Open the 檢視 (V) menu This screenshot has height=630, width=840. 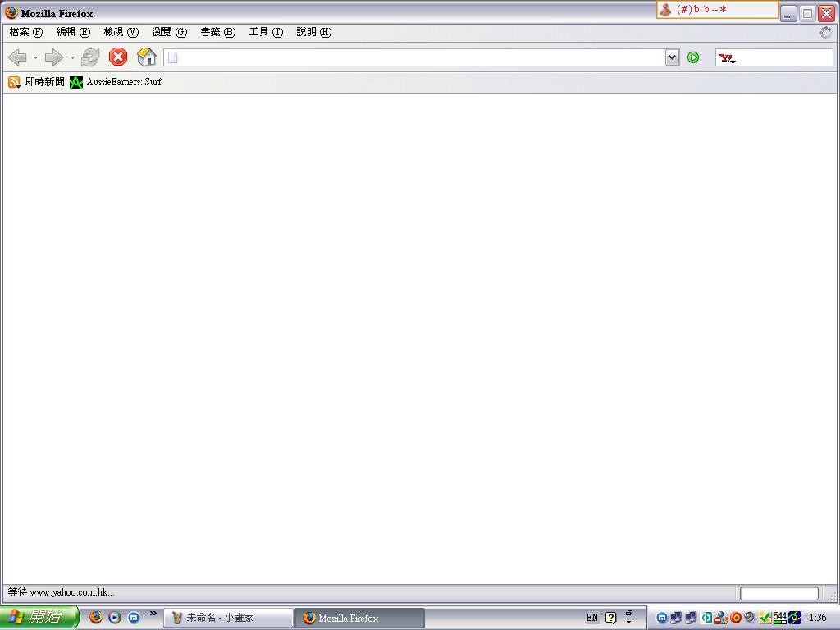[121, 32]
